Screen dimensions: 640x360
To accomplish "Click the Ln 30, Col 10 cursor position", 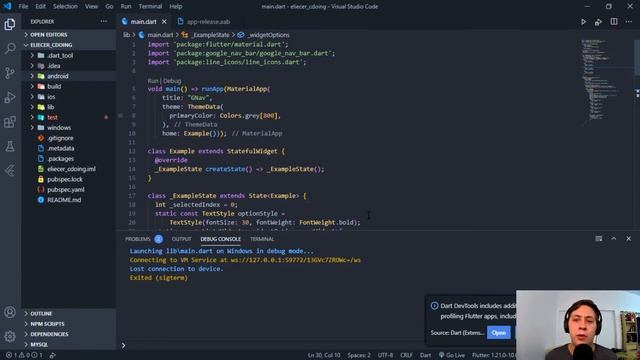I will point(324,355).
